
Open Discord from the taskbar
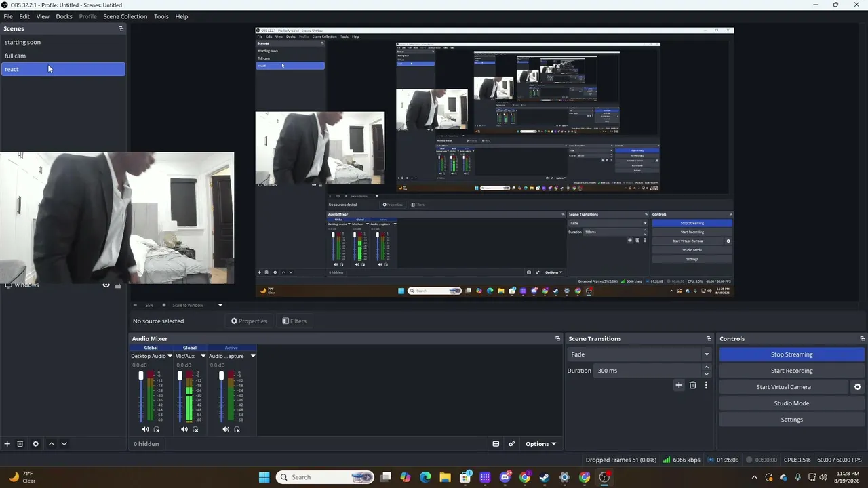(505, 477)
